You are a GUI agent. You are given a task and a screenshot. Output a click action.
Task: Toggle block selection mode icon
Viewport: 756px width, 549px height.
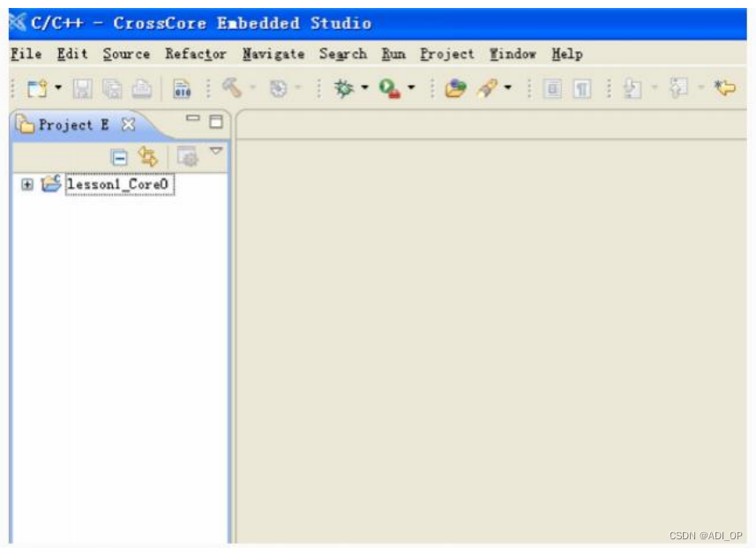pos(552,89)
